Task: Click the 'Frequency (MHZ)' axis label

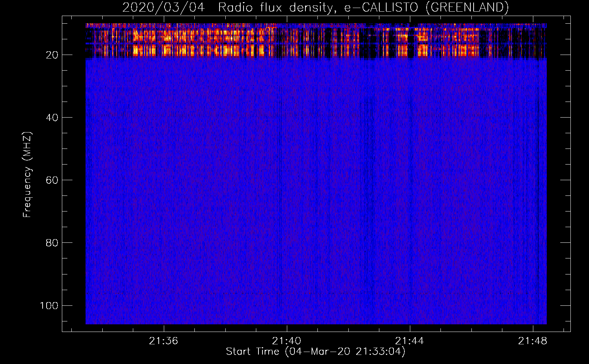Action: (x=27, y=174)
